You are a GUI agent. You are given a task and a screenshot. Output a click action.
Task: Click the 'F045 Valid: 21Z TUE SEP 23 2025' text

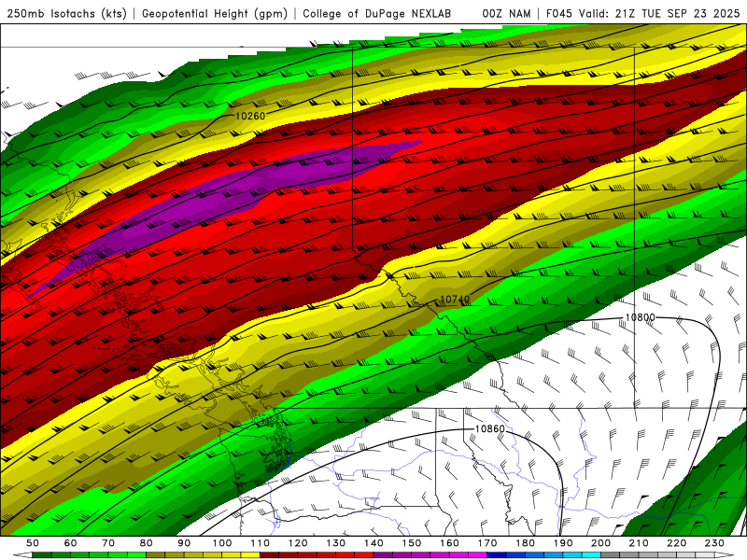tap(642, 13)
